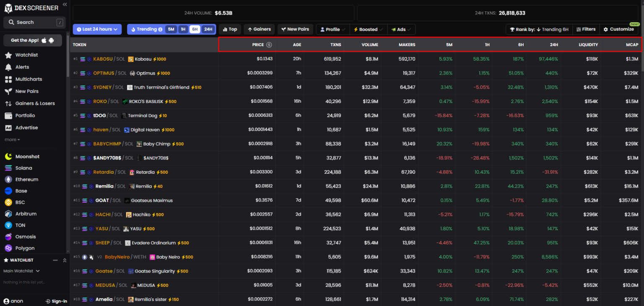
Task: Switch trending period to 5M
Action: pos(171,29)
